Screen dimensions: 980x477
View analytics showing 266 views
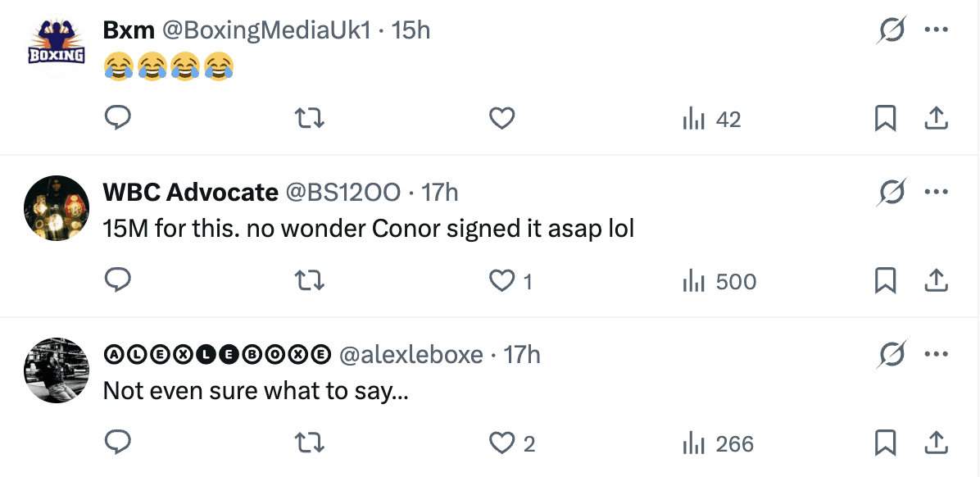718,444
